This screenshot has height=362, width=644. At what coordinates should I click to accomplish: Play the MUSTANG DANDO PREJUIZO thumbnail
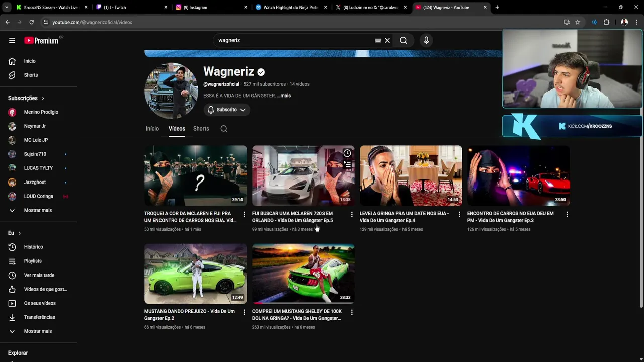[195, 274]
